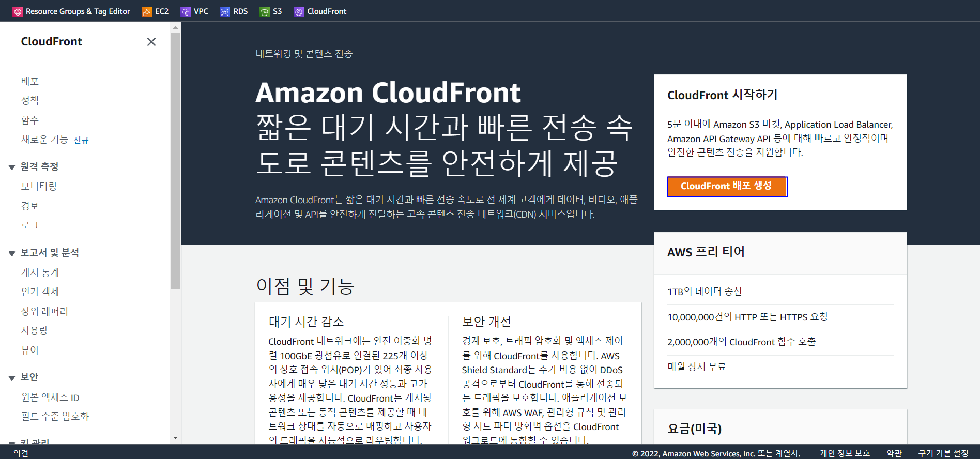Click the sidebar scrollbar down arrow
Screen dimensions: 980x459
(x=175, y=438)
